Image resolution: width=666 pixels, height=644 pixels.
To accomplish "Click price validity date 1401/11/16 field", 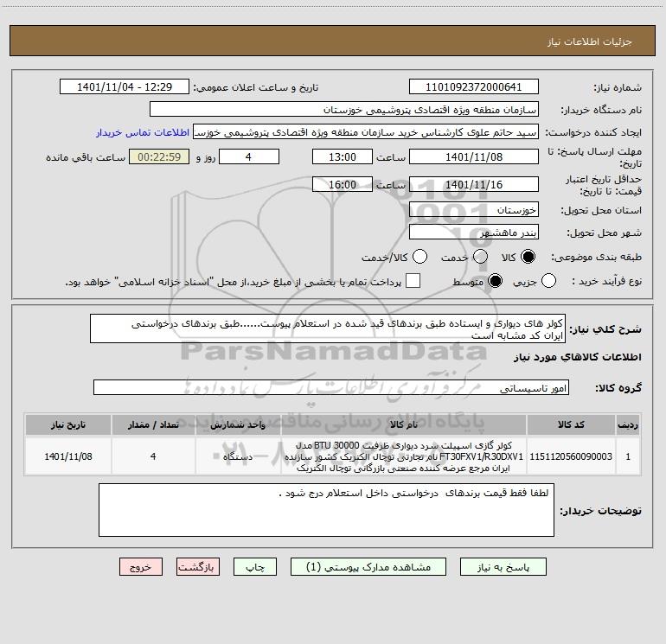I will tap(474, 185).
